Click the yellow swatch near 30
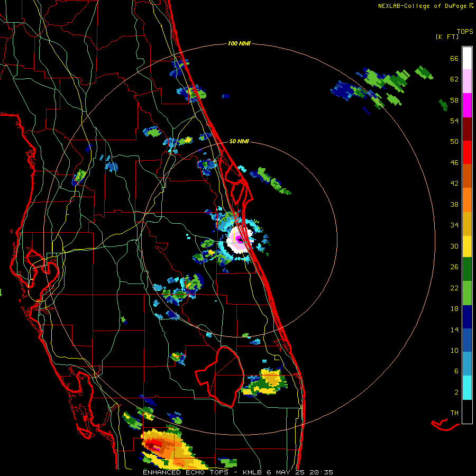Viewport: 476px width, 476px height. [467, 246]
